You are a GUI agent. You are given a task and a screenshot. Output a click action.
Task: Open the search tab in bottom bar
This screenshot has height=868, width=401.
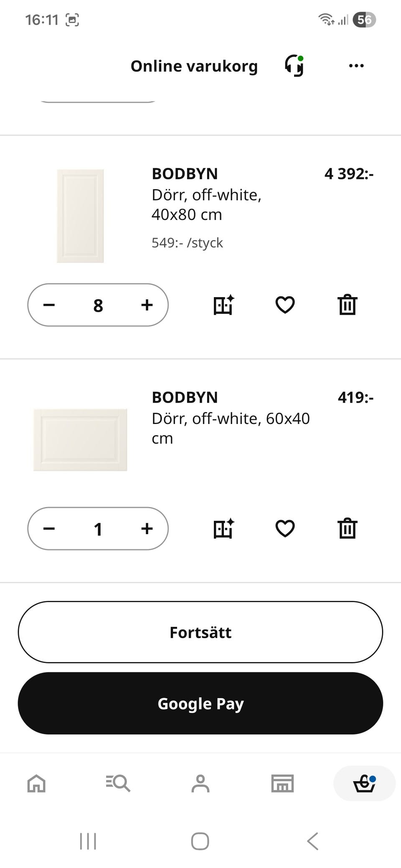[118, 783]
